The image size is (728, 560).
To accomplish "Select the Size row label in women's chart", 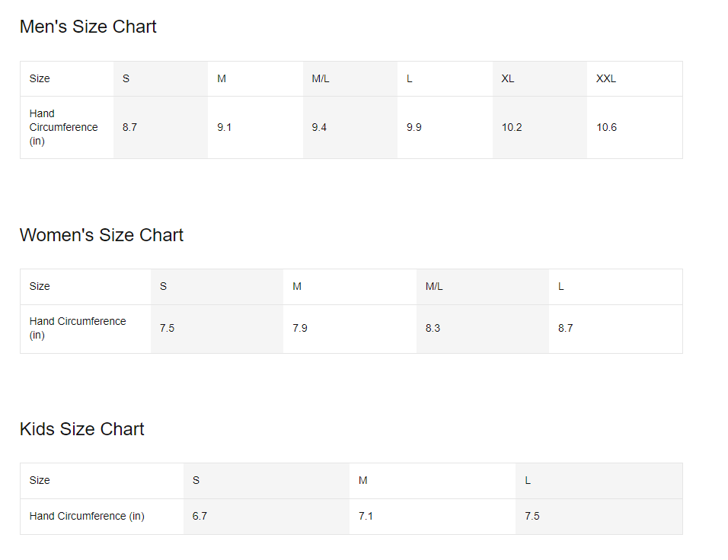I will point(40,287).
